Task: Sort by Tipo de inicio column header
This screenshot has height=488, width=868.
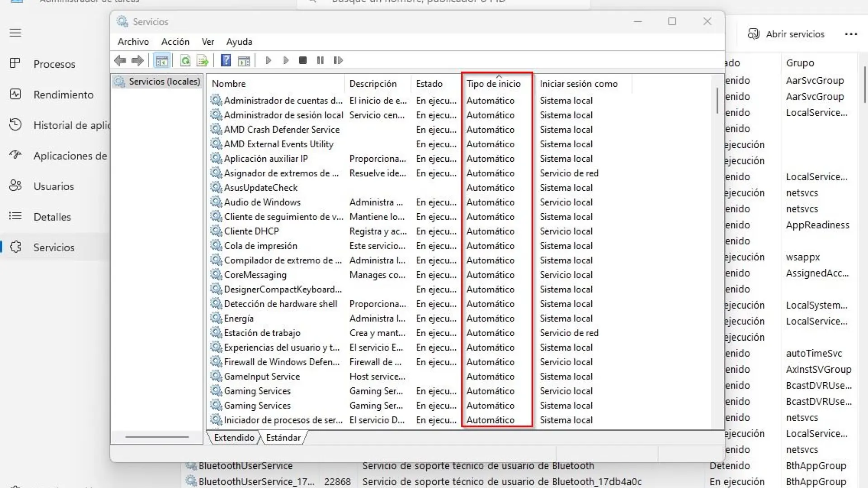Action: 494,84
